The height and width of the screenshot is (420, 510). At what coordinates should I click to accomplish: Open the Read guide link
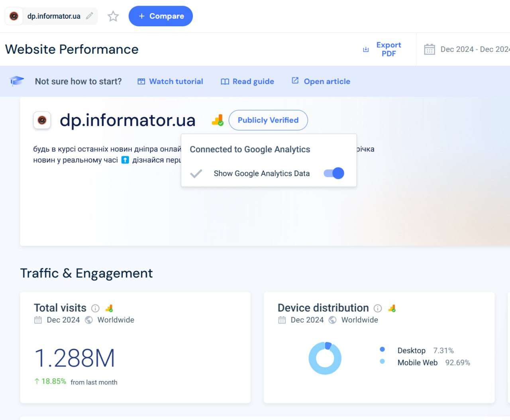click(253, 81)
